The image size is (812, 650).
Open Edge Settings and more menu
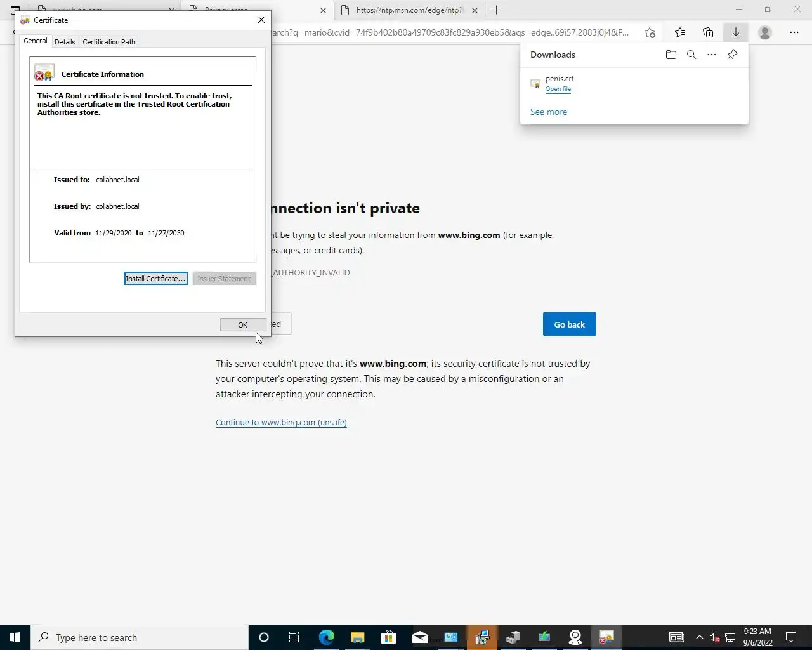pos(794,32)
